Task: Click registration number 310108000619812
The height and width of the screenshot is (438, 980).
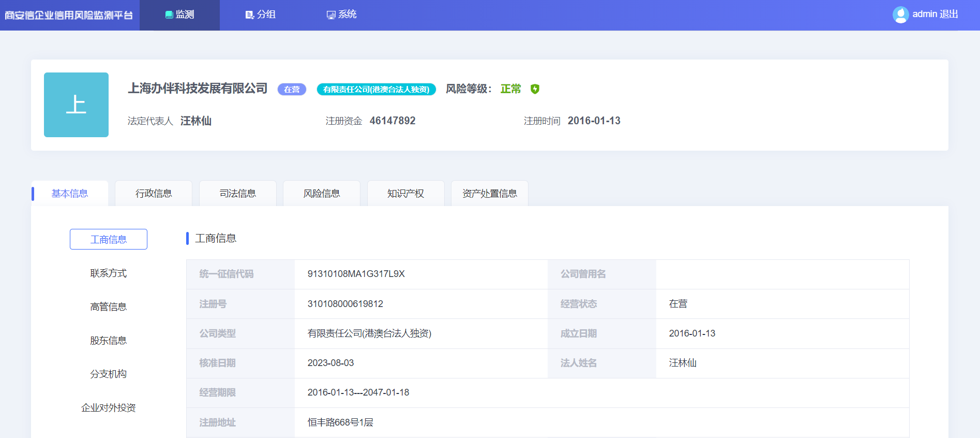Action: (x=345, y=304)
